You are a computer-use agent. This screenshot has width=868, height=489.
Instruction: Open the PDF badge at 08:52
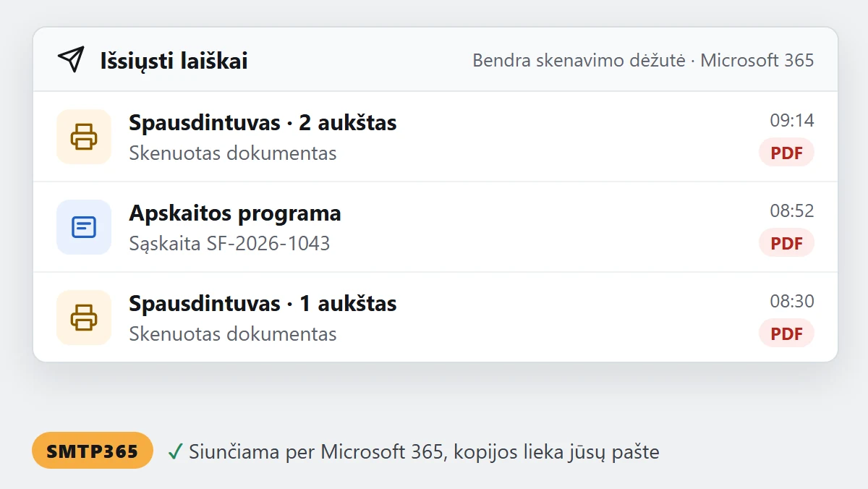point(786,243)
